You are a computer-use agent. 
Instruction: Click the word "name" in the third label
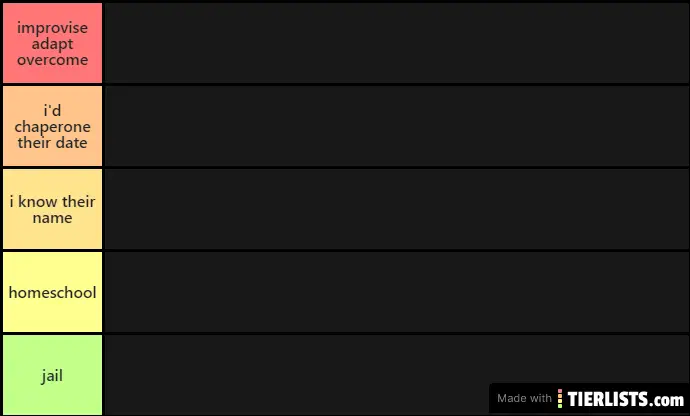[52, 218]
